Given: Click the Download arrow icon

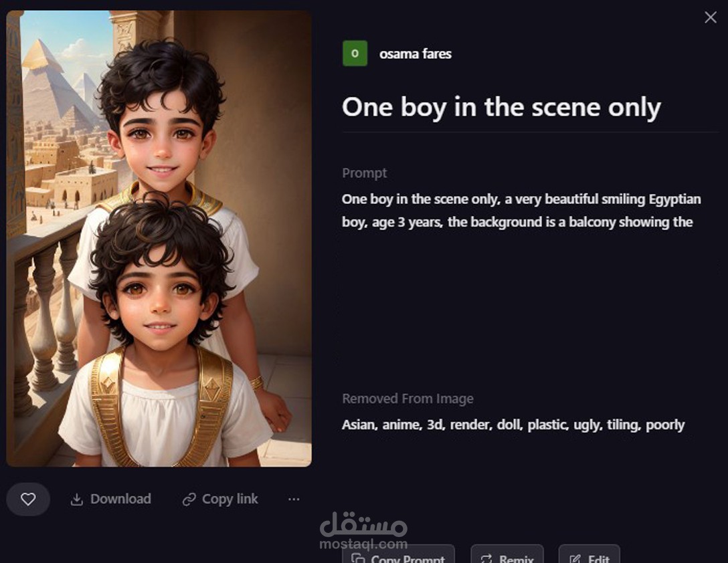Looking at the screenshot, I should point(77,499).
